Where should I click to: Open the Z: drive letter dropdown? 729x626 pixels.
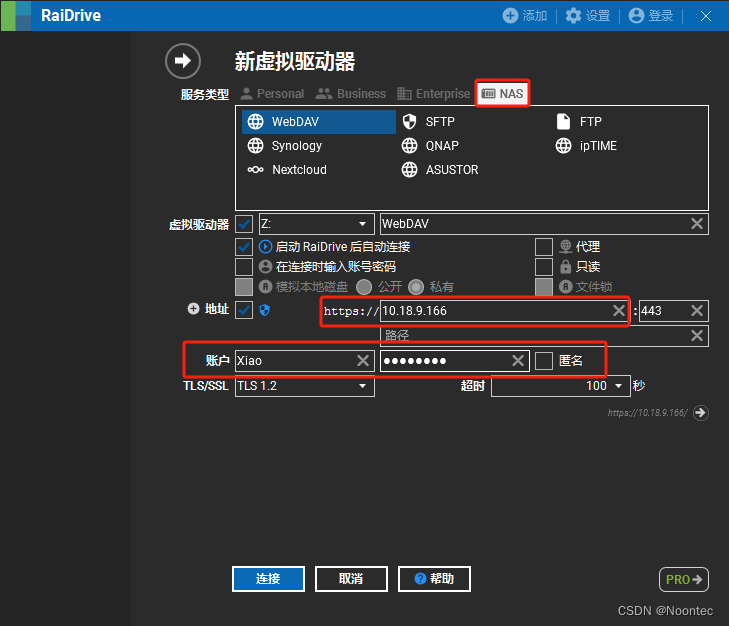317,224
